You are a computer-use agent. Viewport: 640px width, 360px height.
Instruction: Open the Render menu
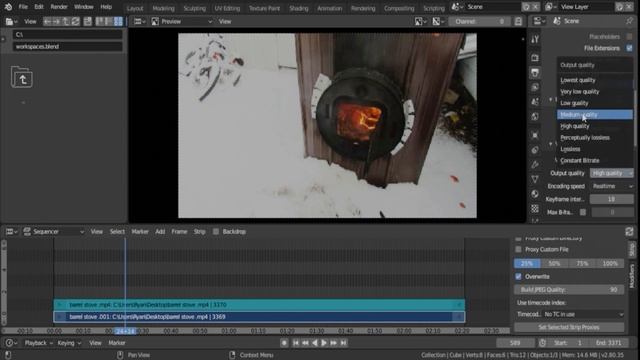(x=59, y=7)
